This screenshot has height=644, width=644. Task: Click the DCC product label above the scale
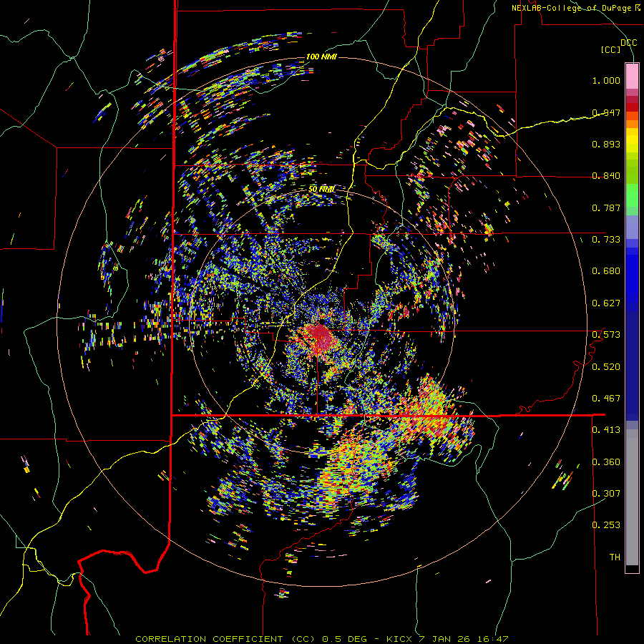(628, 43)
